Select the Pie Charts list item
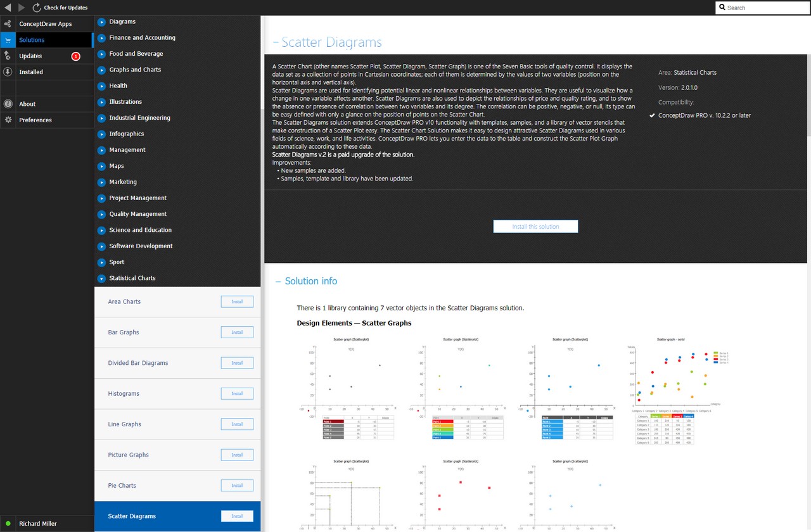This screenshot has height=532, width=811. [x=177, y=486]
